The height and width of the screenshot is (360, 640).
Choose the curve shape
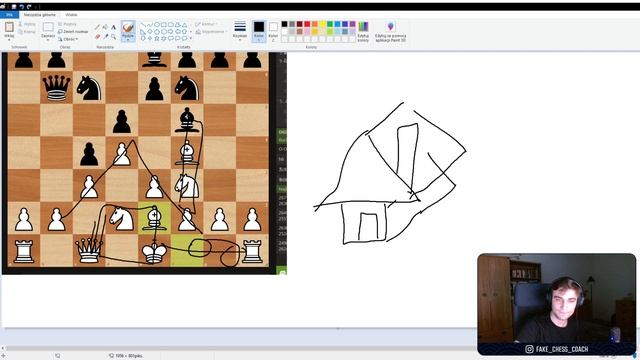[150, 24]
